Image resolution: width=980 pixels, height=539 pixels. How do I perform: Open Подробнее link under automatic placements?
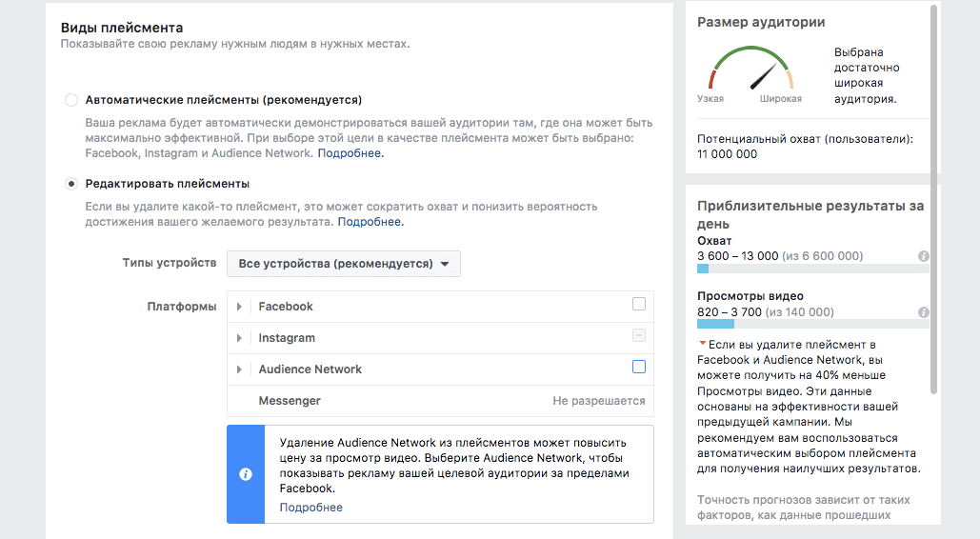click(x=350, y=153)
